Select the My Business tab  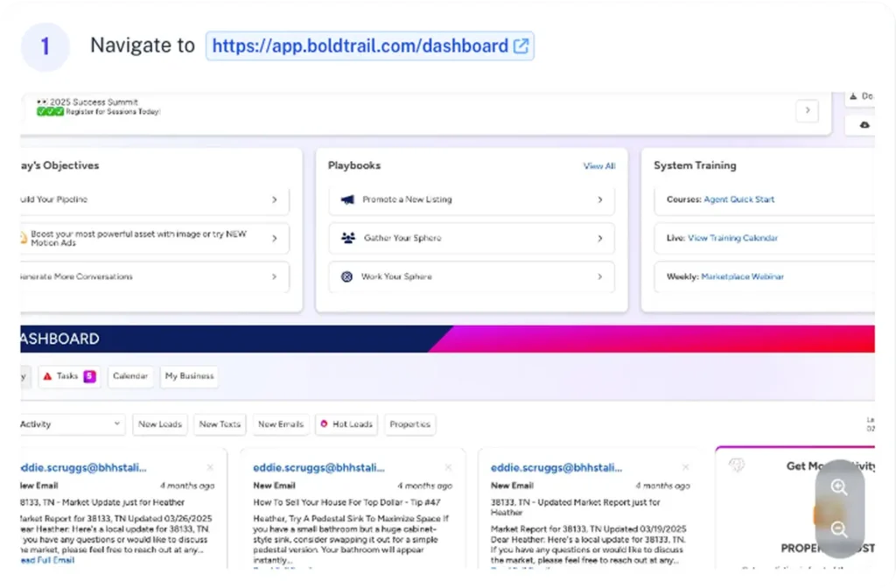coord(189,376)
